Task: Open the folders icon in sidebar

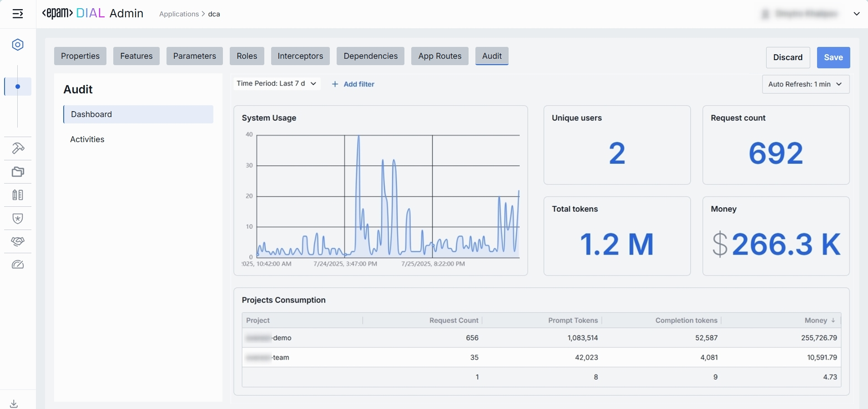Action: pyautogui.click(x=18, y=172)
